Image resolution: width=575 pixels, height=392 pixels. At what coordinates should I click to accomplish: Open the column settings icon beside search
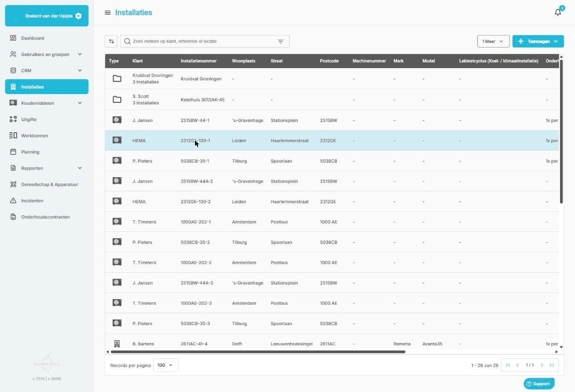coord(111,42)
